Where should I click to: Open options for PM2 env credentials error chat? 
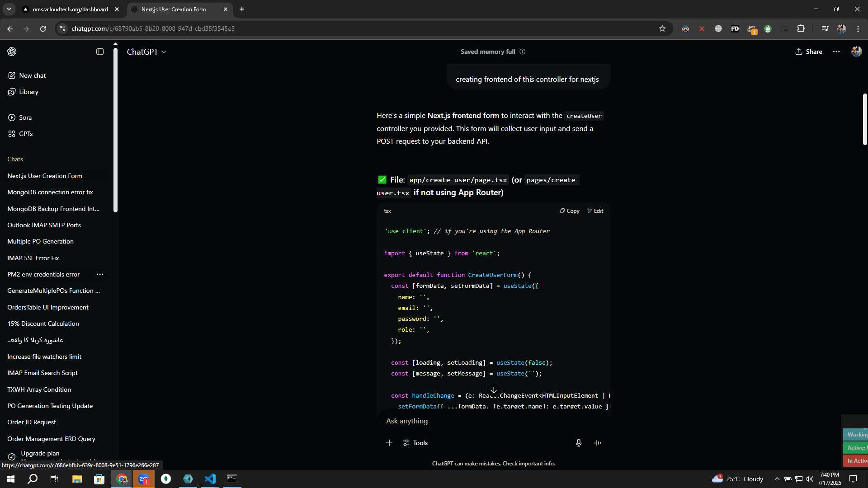click(x=100, y=274)
